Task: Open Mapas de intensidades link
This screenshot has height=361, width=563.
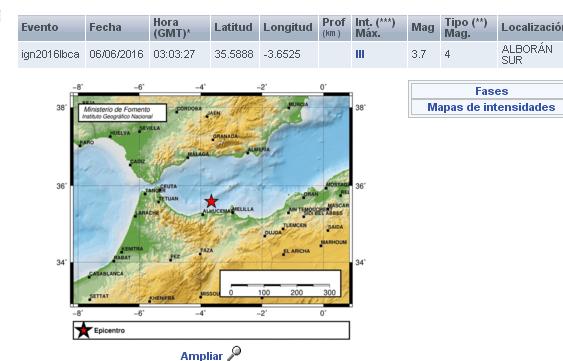Action: click(491, 107)
